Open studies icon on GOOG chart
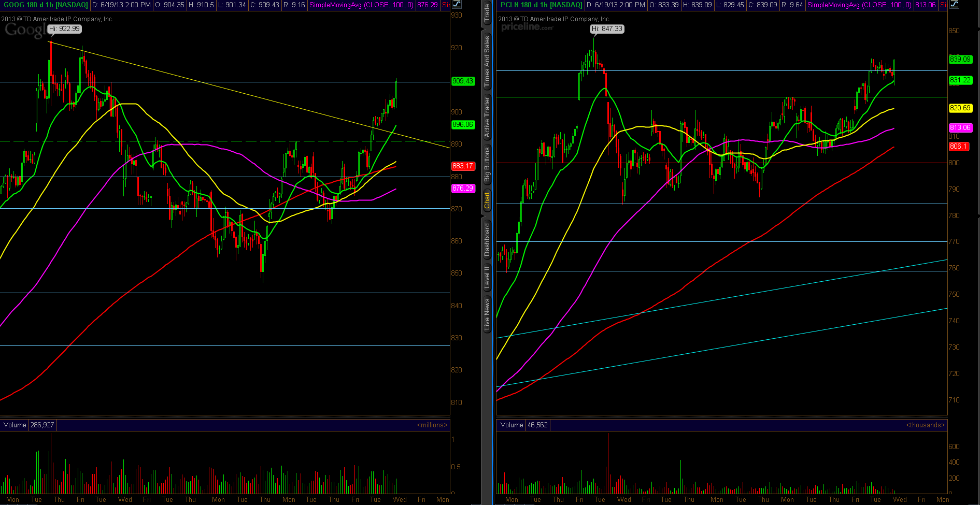Screen dimensions: 980x505 coord(457,5)
